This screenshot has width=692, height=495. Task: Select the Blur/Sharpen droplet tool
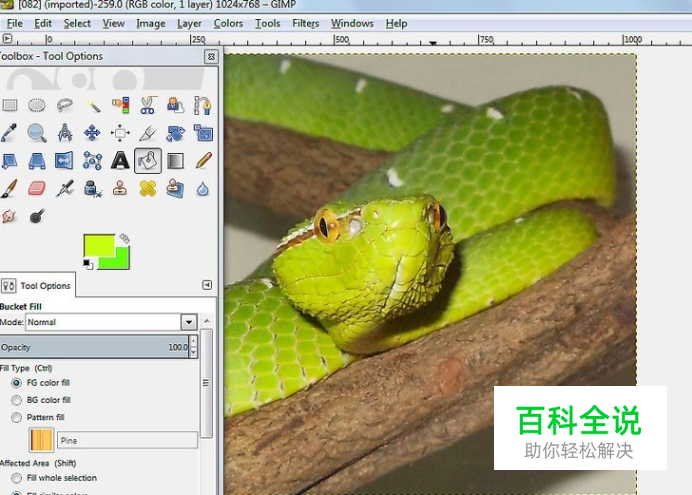(x=203, y=189)
